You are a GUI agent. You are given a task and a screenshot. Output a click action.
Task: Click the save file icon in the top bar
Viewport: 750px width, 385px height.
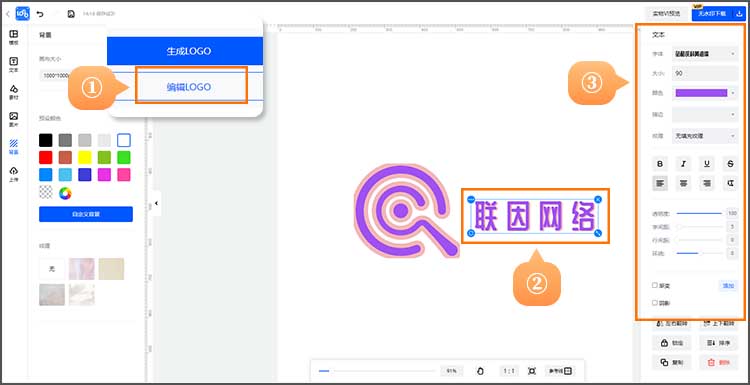tap(71, 14)
